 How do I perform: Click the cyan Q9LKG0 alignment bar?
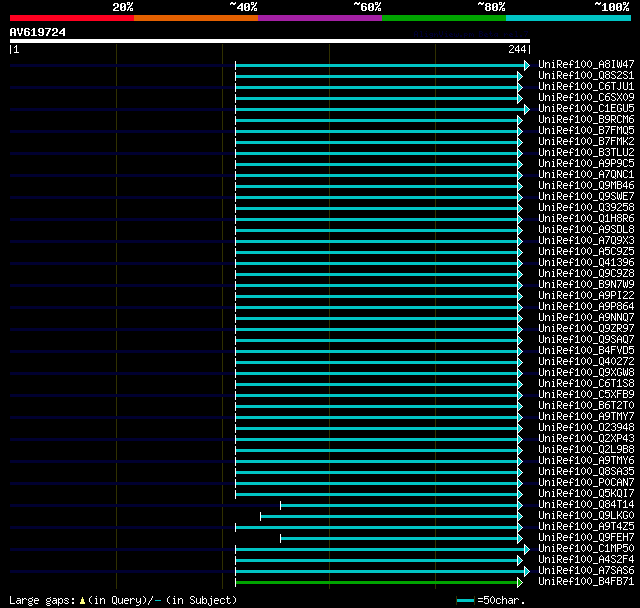coord(389,517)
